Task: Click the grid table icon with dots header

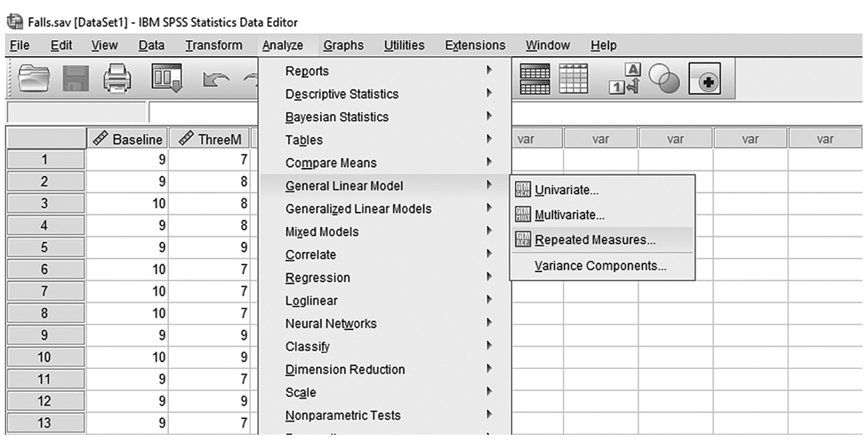Action: tap(573, 79)
